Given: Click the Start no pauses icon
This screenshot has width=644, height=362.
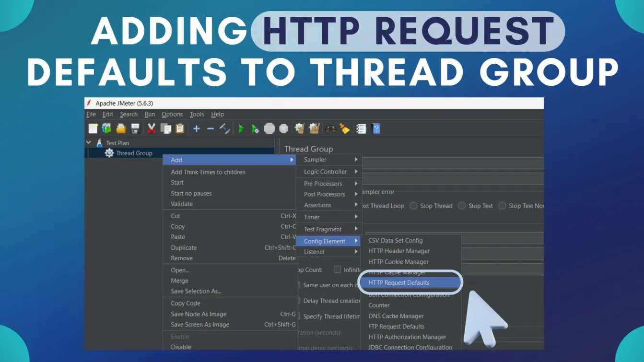Looking at the screenshot, I should click(x=256, y=128).
